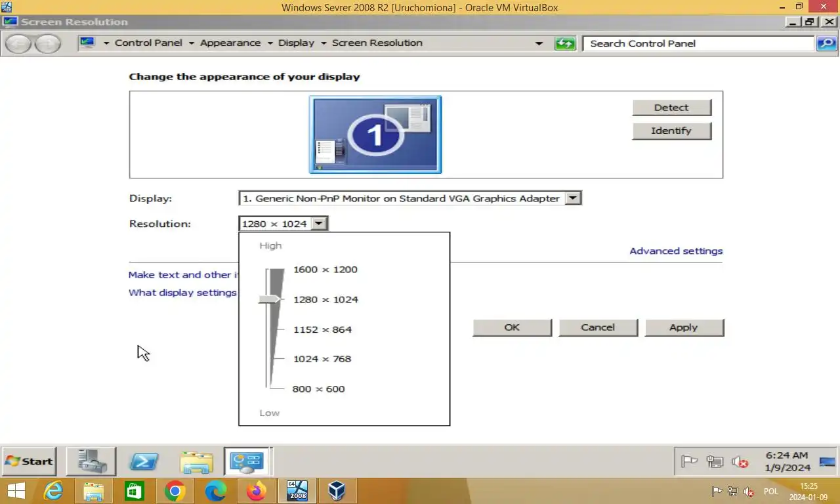Image resolution: width=840 pixels, height=504 pixels.
Task: Click the Control Panel address bar icon
Action: (87, 43)
